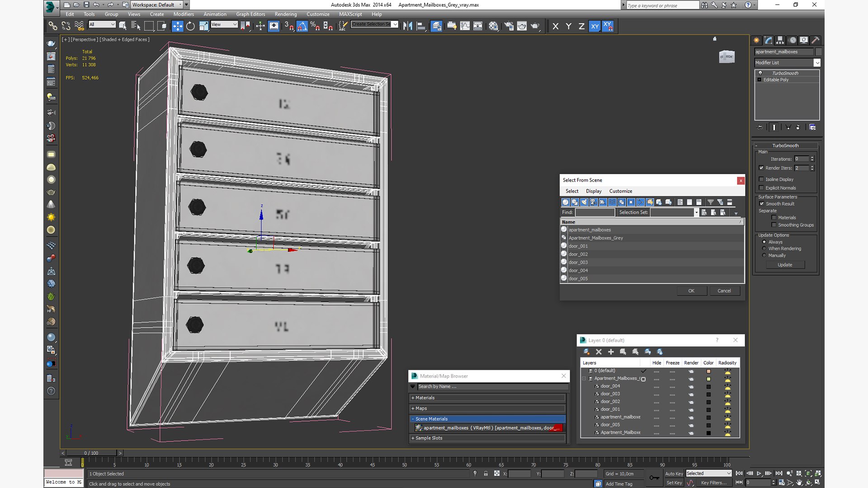868x488 pixels.
Task: Click the Set Key button
Action: 674,483
